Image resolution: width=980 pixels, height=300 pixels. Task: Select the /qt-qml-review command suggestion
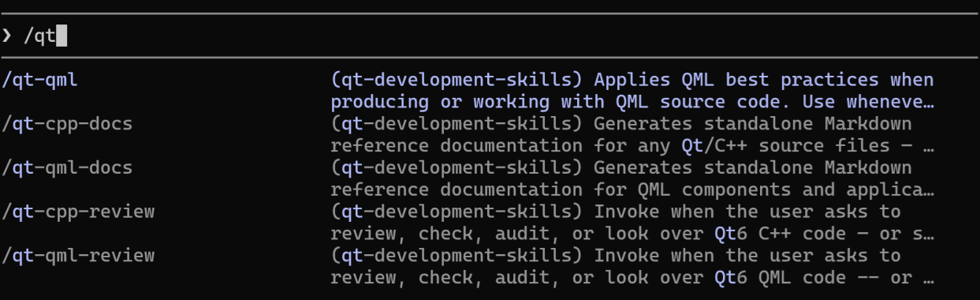click(x=78, y=256)
